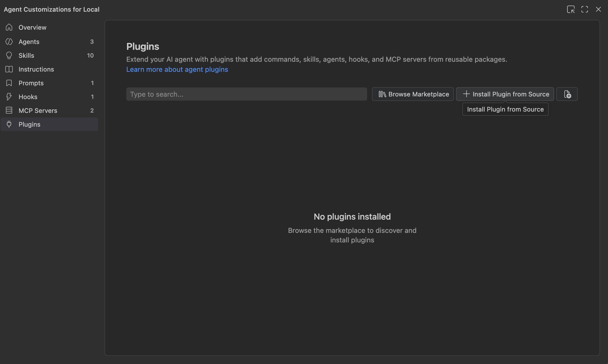This screenshot has height=364, width=608.
Task: Select Agents in the sidebar
Action: coord(49,42)
